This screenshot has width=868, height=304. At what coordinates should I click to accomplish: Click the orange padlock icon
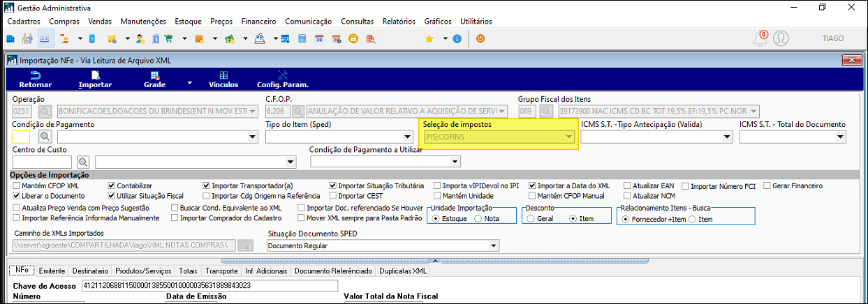click(353, 38)
